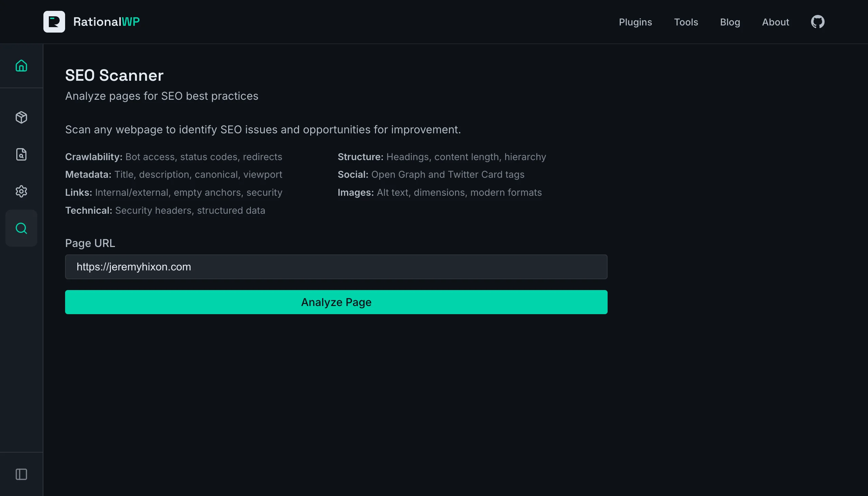The image size is (868, 496).
Task: Visit the Blog page from the header
Action: 730,22
